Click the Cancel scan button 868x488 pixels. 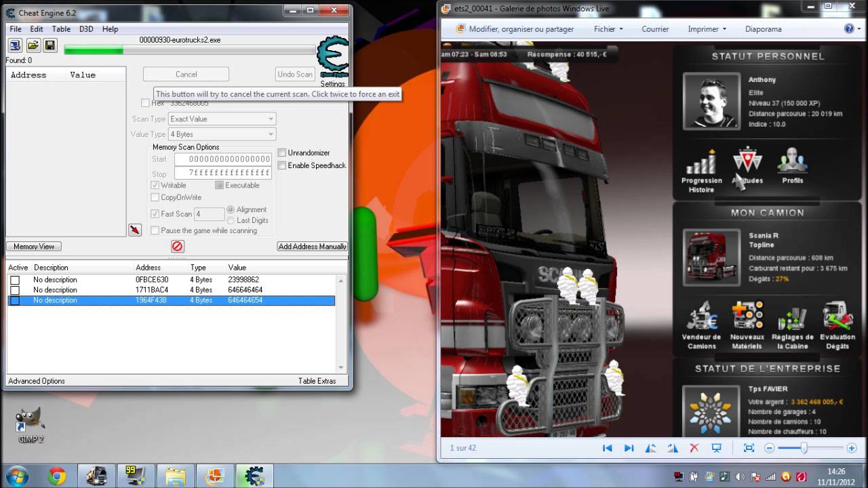coord(186,75)
